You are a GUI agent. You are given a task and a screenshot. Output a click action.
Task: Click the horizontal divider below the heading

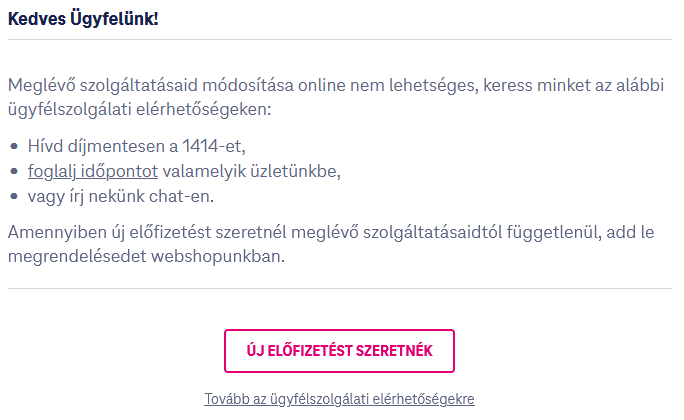340,40
